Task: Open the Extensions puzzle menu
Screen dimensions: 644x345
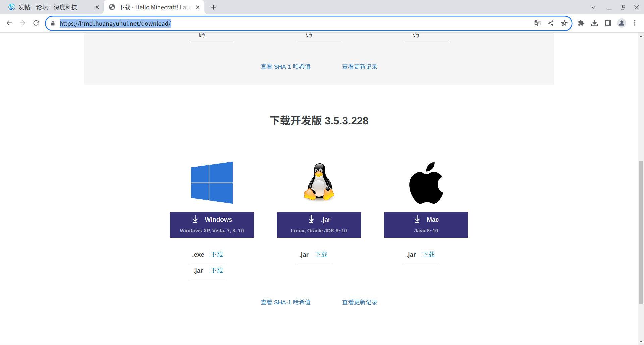Action: tap(581, 23)
